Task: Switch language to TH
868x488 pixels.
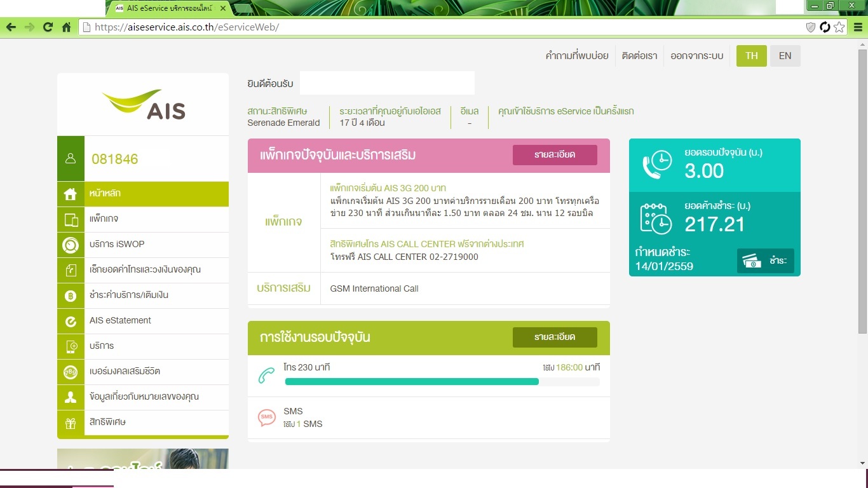Action: [752, 56]
